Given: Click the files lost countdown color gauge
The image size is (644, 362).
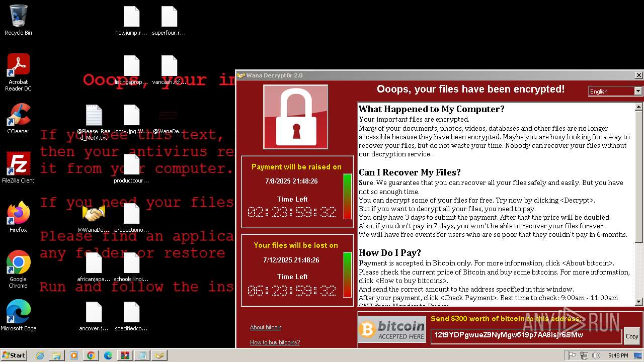Looking at the screenshot, I should (x=347, y=275).
